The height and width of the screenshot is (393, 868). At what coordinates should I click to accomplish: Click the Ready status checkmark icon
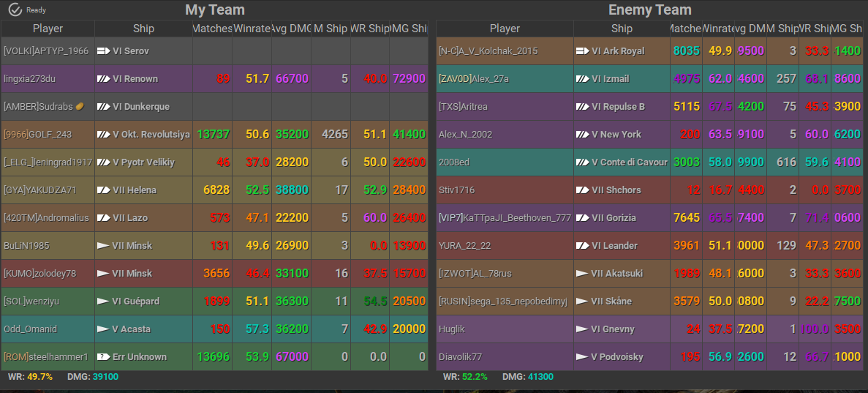[x=15, y=10]
